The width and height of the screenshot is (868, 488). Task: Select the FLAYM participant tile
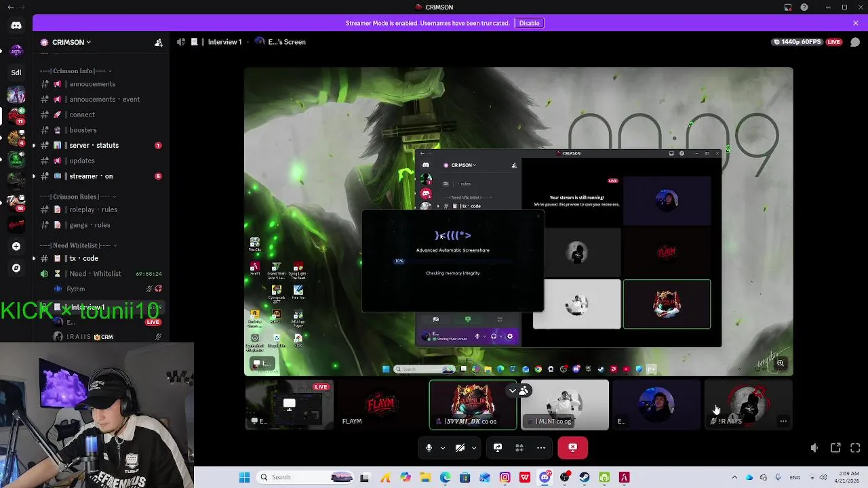381,405
